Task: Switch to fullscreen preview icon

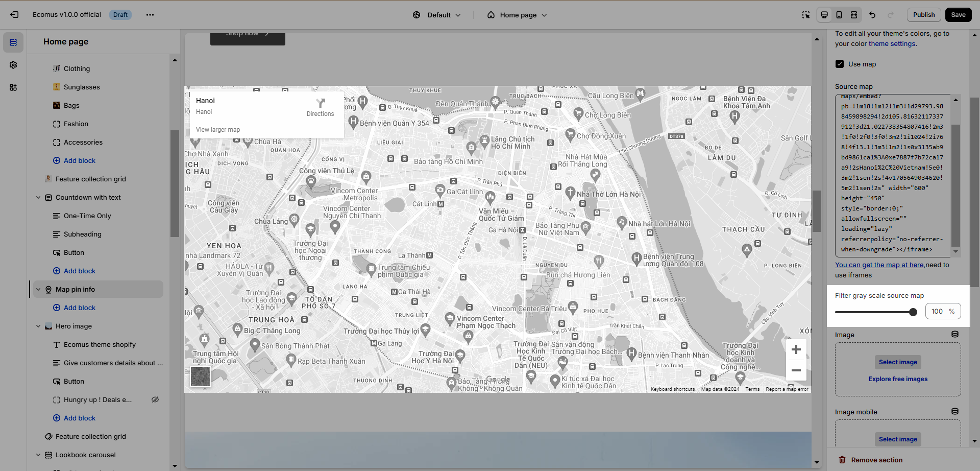Action: coord(854,15)
